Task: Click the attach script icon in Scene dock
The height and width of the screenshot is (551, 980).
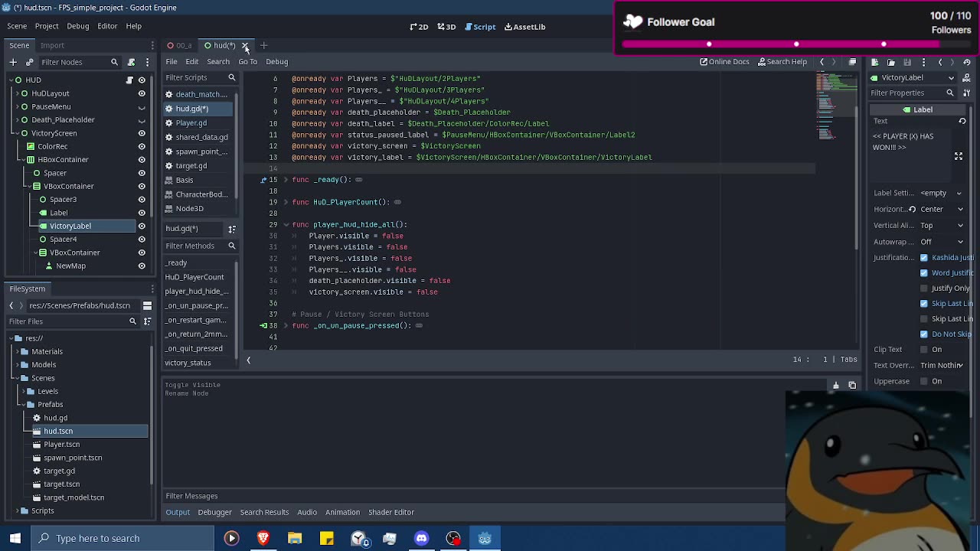Action: [x=131, y=62]
